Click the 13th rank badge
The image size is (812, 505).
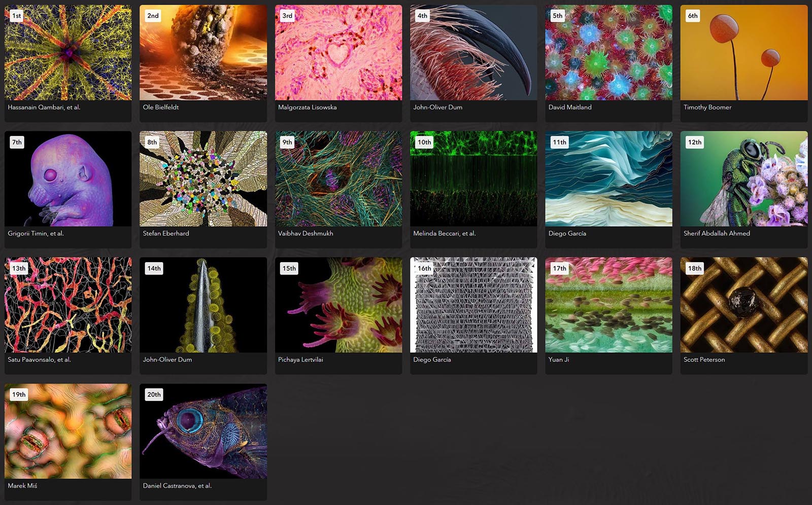pos(19,268)
